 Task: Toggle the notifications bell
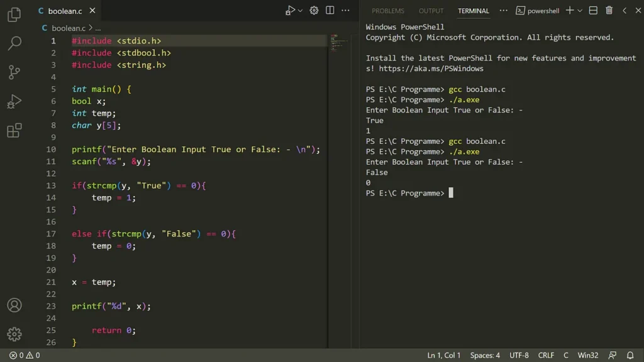point(630,355)
